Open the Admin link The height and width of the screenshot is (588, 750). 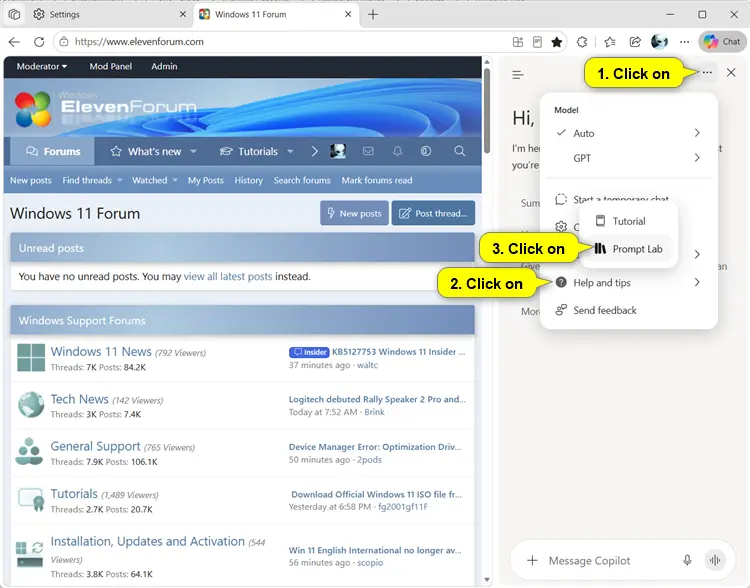(x=164, y=67)
